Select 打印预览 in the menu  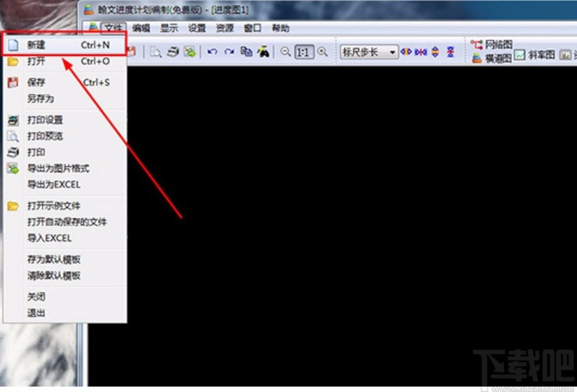pyautogui.click(x=64, y=136)
